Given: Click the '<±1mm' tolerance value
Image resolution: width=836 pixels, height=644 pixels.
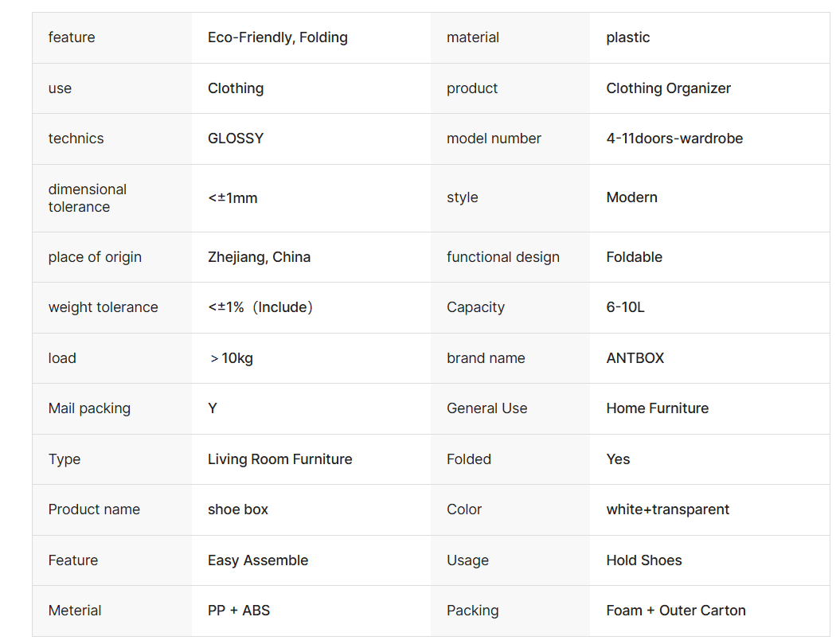Looking at the screenshot, I should click(232, 197).
